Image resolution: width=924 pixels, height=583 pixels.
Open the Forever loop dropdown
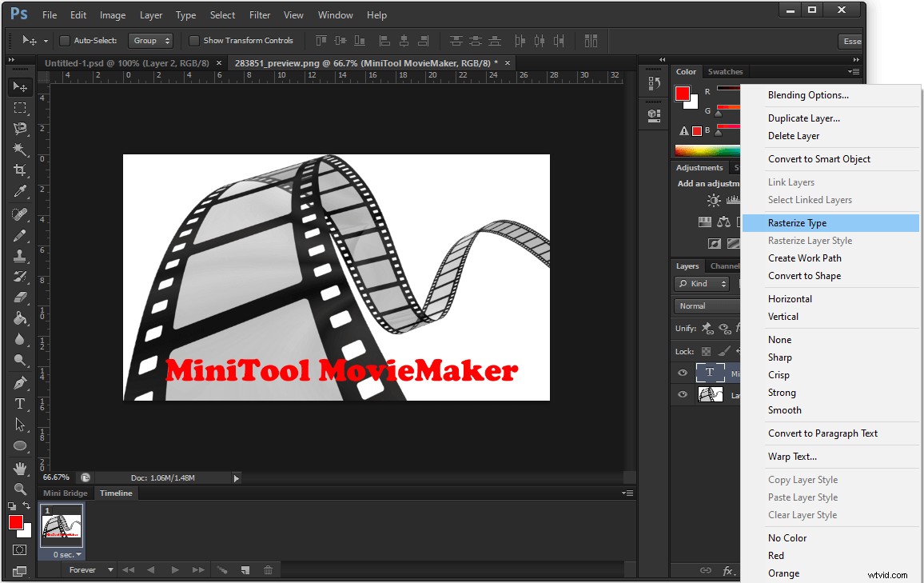[x=90, y=569]
